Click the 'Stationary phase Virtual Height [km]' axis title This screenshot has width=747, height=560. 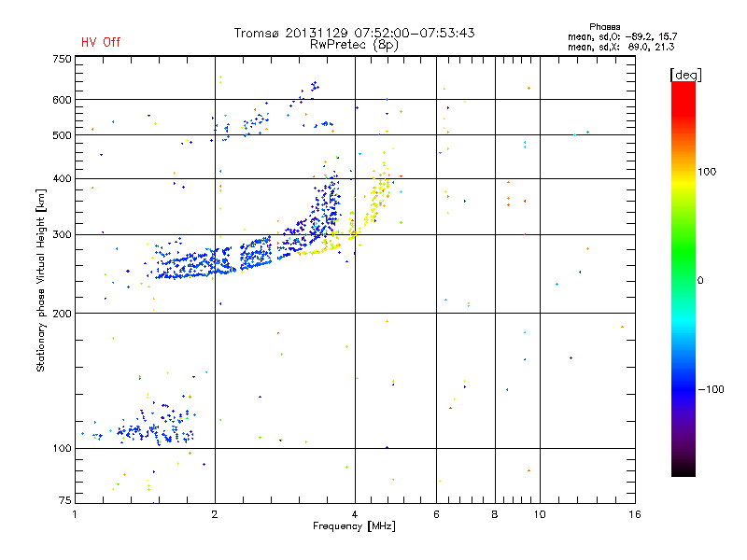point(41,280)
